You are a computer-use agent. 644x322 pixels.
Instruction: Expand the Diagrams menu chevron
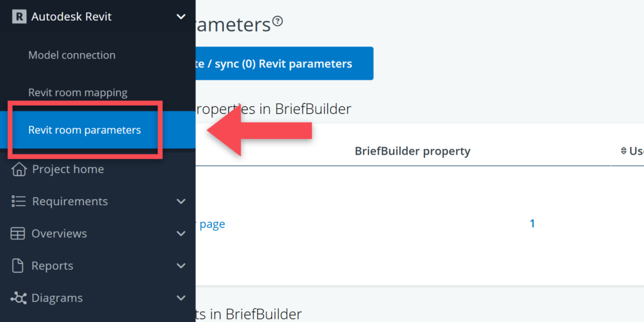pyautogui.click(x=181, y=298)
